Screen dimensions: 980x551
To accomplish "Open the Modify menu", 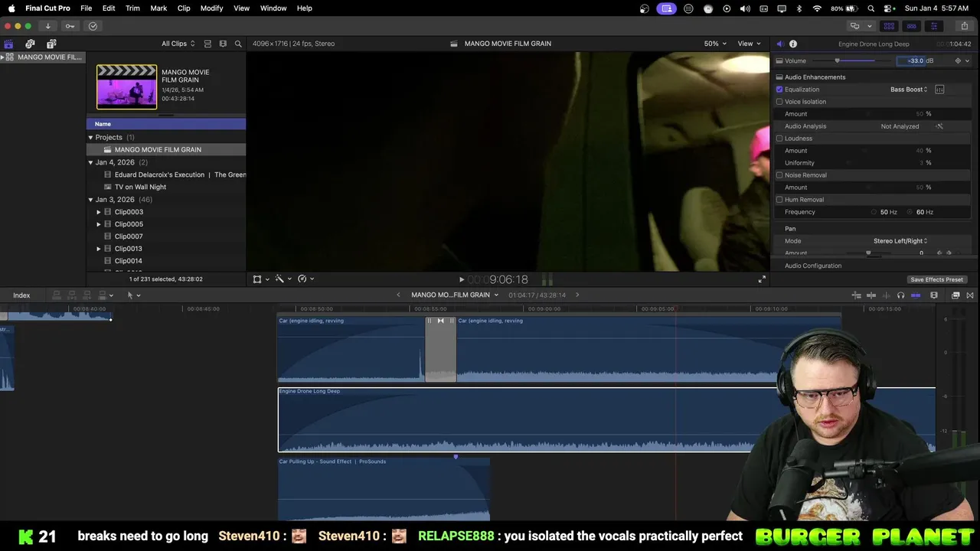I will (x=212, y=8).
